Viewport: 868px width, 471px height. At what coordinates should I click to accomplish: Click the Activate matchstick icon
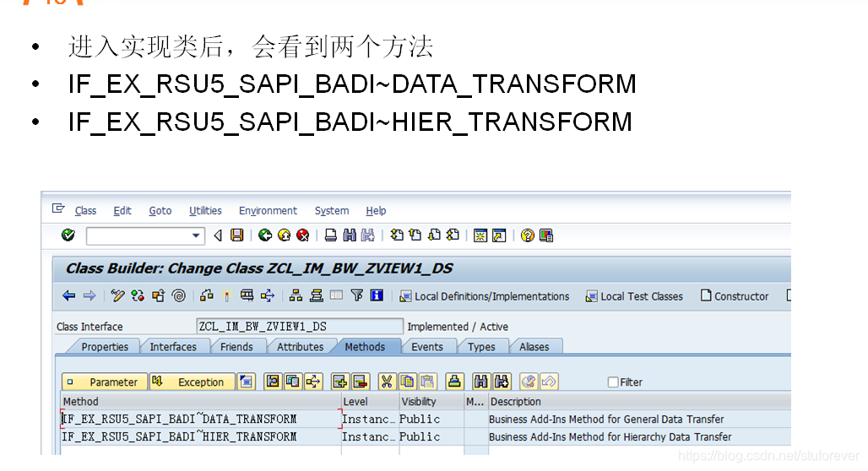pos(226,296)
